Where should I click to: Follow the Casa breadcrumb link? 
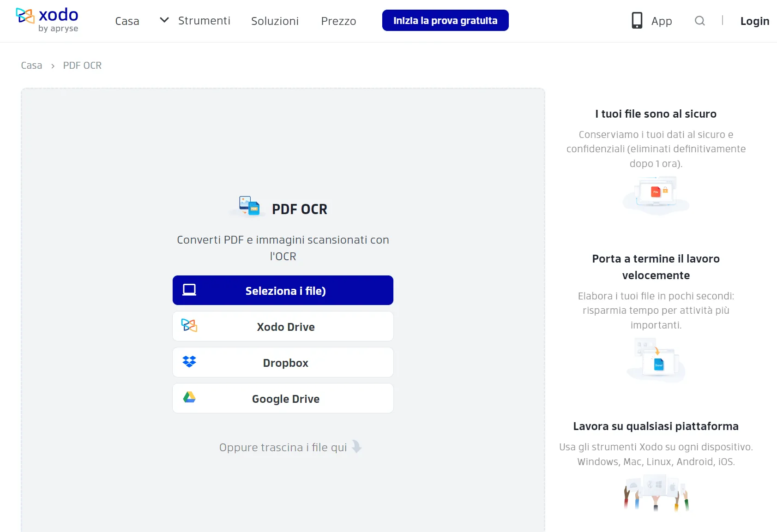click(x=31, y=66)
